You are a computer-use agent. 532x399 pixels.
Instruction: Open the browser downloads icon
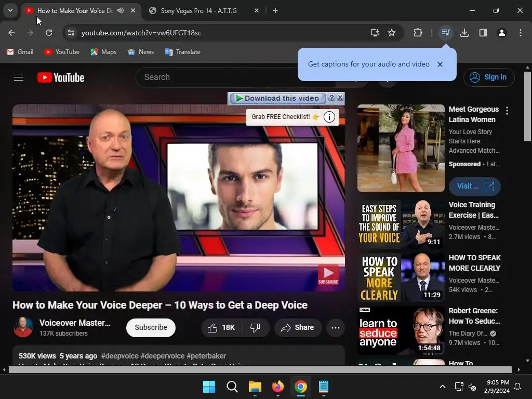464,33
